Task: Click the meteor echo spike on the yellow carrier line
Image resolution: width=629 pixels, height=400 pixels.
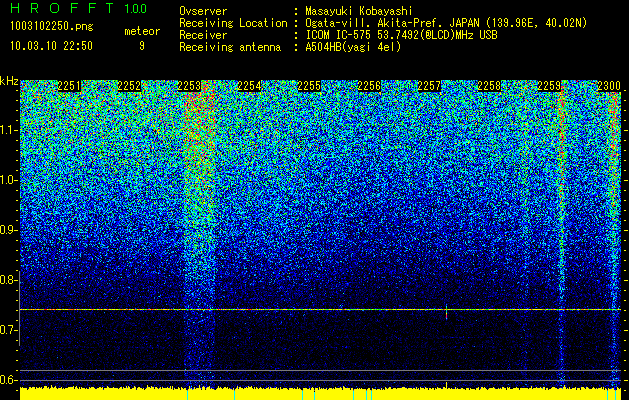Action: (446, 312)
